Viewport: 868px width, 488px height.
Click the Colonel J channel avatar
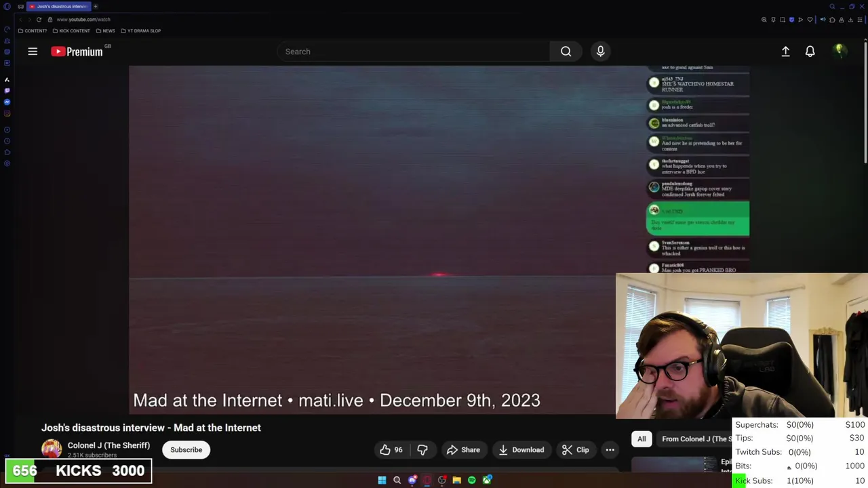(x=52, y=449)
